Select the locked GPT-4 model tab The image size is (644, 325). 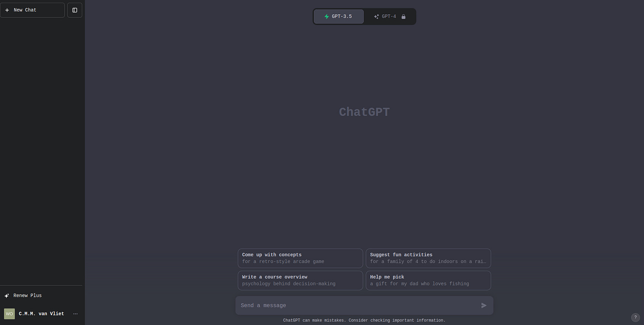(x=390, y=16)
